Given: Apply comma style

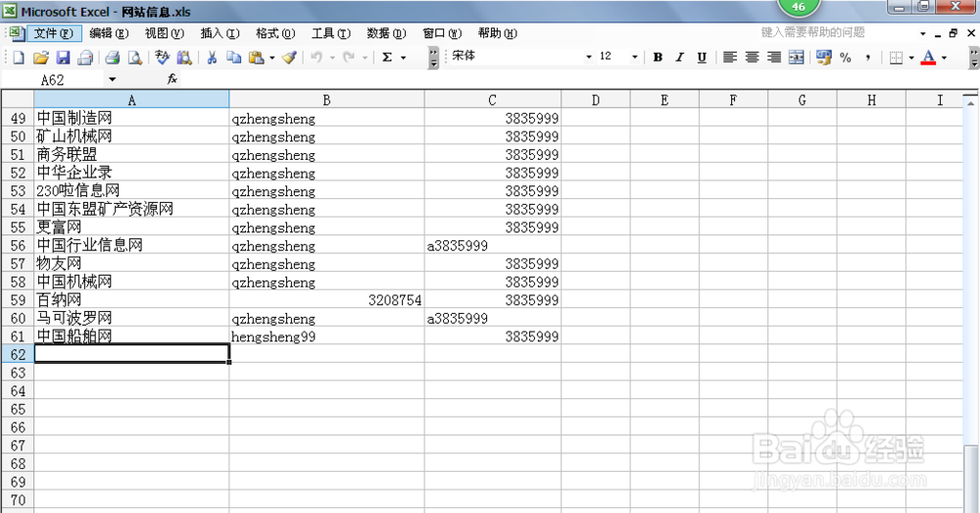Looking at the screenshot, I should point(868,58).
